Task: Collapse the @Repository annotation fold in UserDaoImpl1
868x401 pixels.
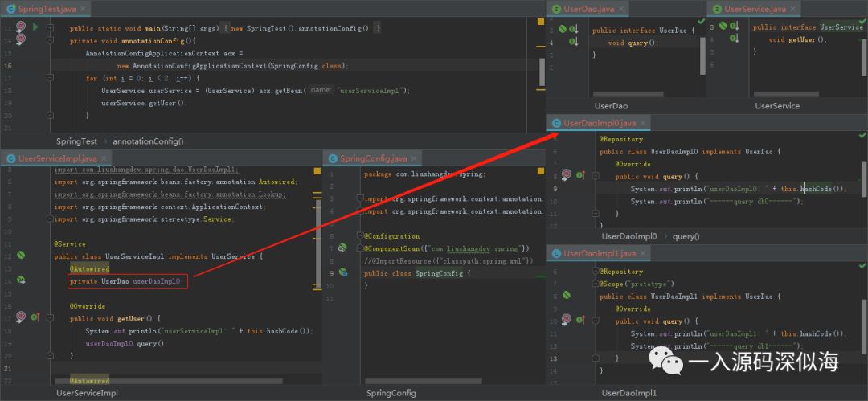Action: [x=595, y=272]
